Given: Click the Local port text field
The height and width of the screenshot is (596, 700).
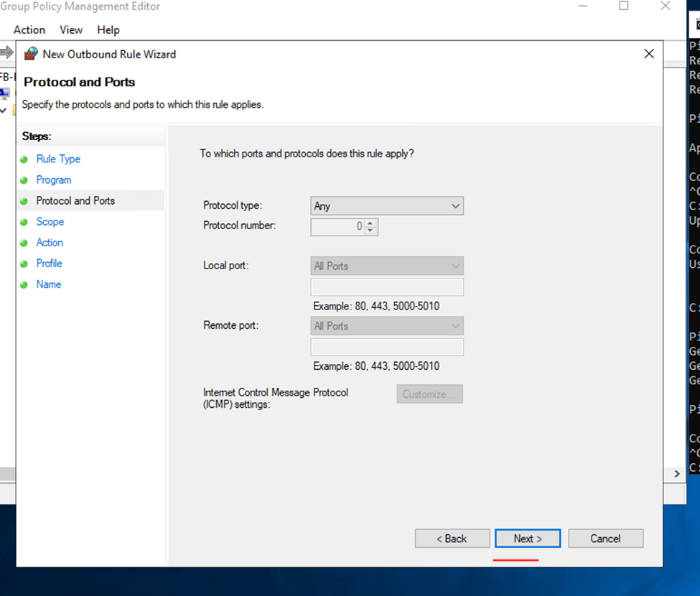Looking at the screenshot, I should (x=387, y=287).
